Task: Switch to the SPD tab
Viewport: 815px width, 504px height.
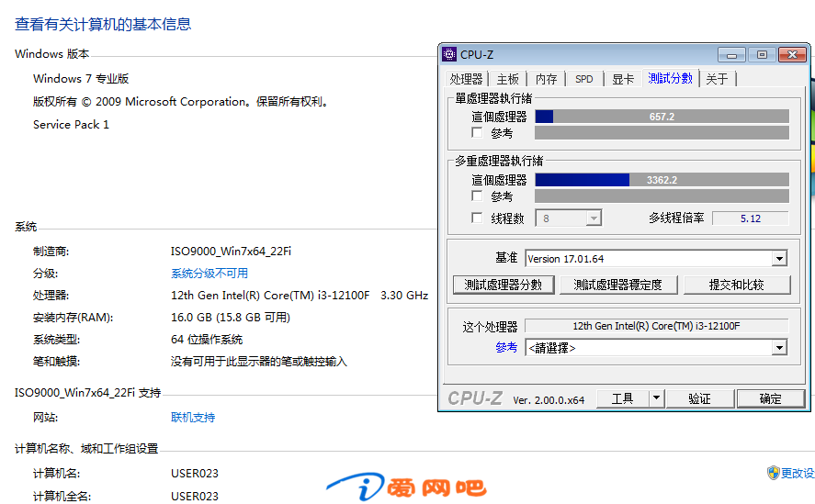Action: coord(584,79)
